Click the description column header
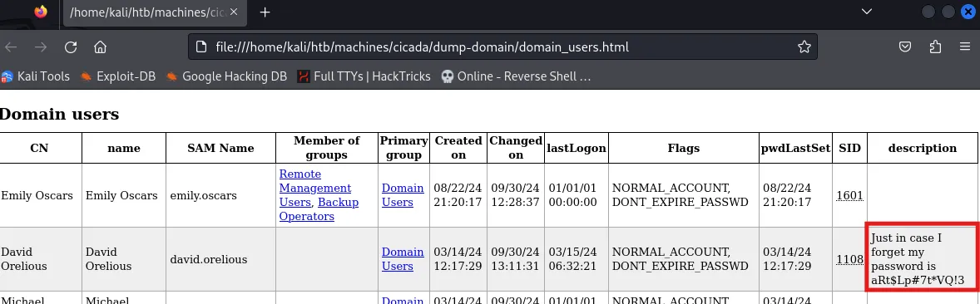Viewport: 980px width, 304px height. click(922, 148)
